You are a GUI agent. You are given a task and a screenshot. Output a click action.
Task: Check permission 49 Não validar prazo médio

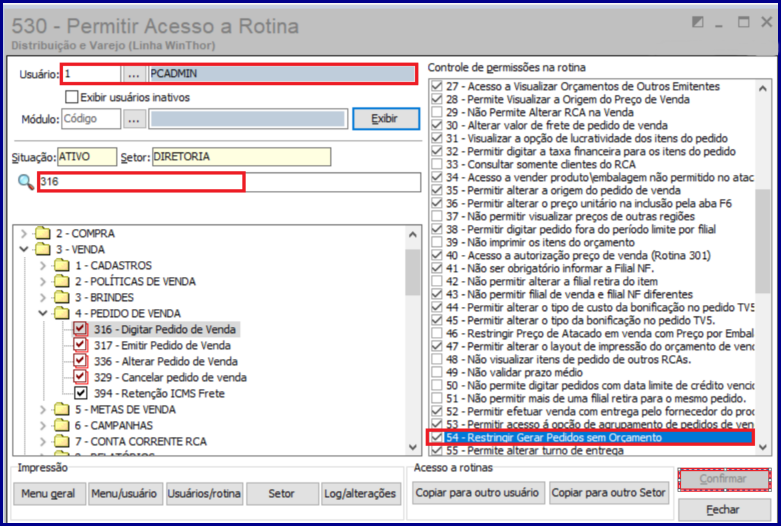click(x=437, y=372)
